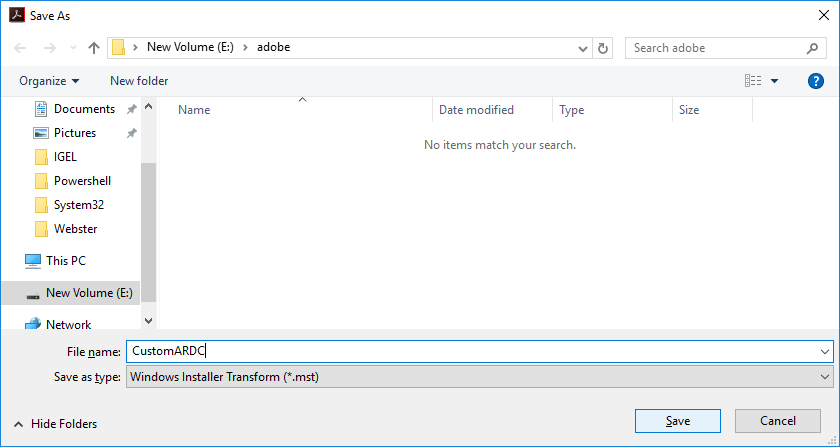Sort by the Date modified column header
The image size is (840, 447).
(x=476, y=110)
